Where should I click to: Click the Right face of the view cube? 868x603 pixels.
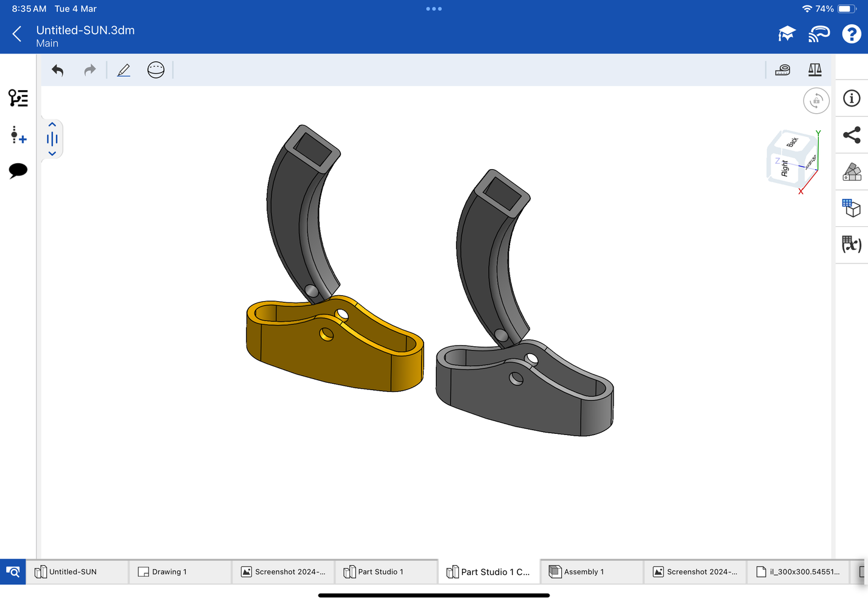(784, 169)
